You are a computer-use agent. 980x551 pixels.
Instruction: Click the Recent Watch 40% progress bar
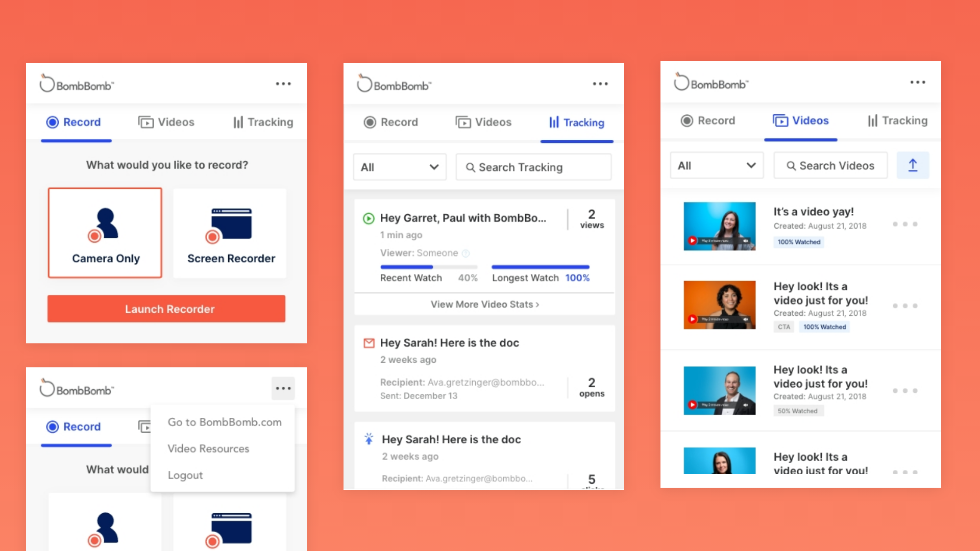tap(429, 267)
